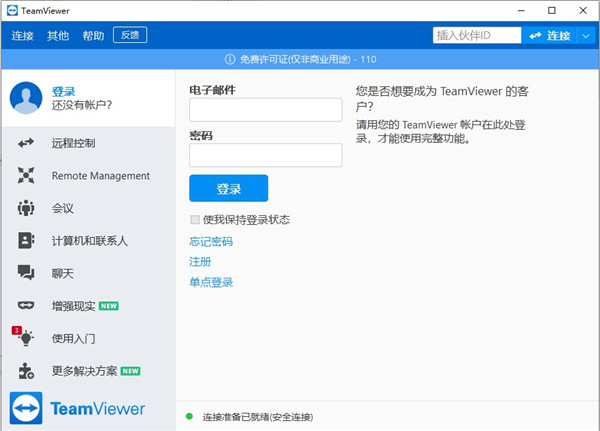Image resolution: width=600 pixels, height=431 pixels.
Task: Open the 帮助 menu
Action: point(93,36)
